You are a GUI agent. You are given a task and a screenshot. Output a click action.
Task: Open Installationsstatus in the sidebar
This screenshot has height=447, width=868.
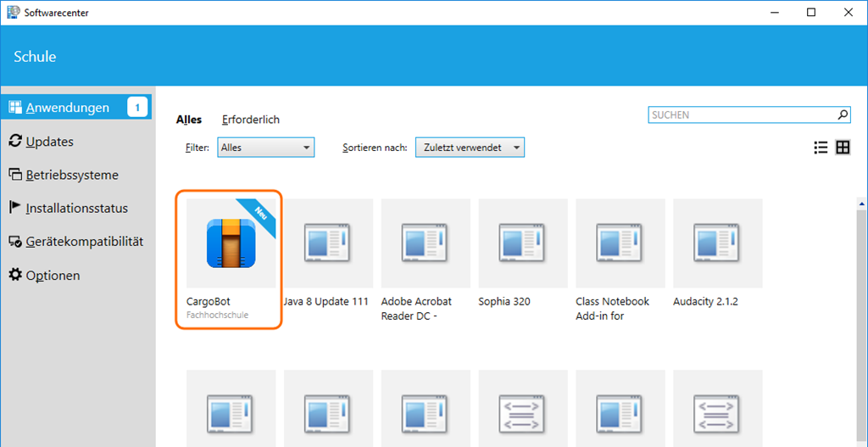tap(76, 208)
